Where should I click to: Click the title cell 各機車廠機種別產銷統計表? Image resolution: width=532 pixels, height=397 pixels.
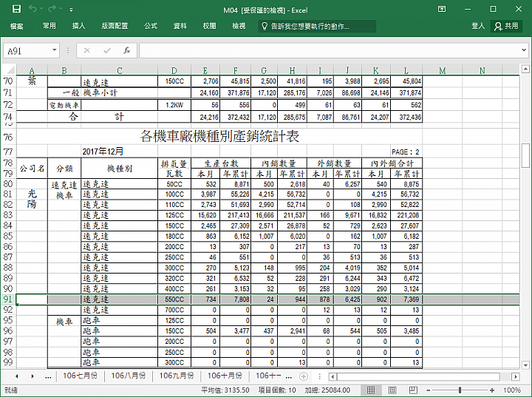point(219,137)
